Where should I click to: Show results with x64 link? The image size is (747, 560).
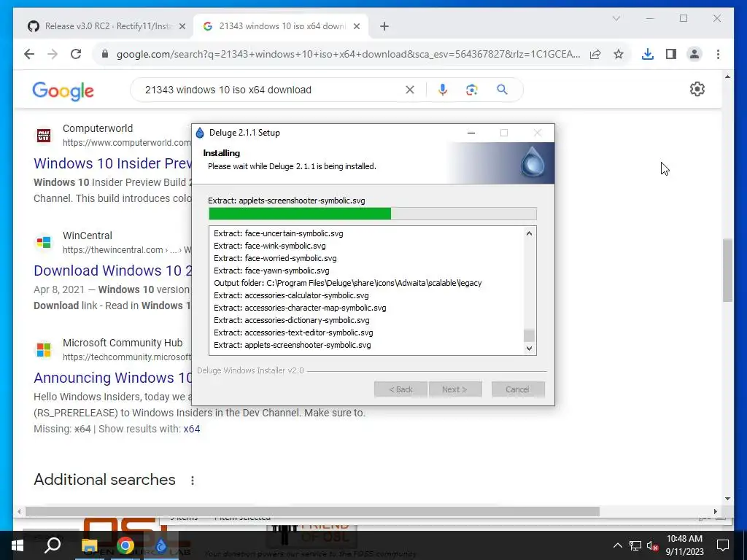point(192,429)
